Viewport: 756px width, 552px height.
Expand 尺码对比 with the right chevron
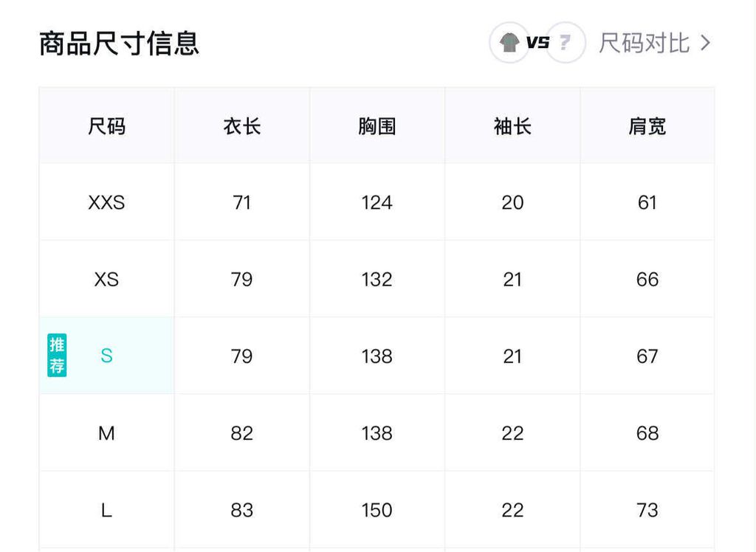(x=705, y=43)
